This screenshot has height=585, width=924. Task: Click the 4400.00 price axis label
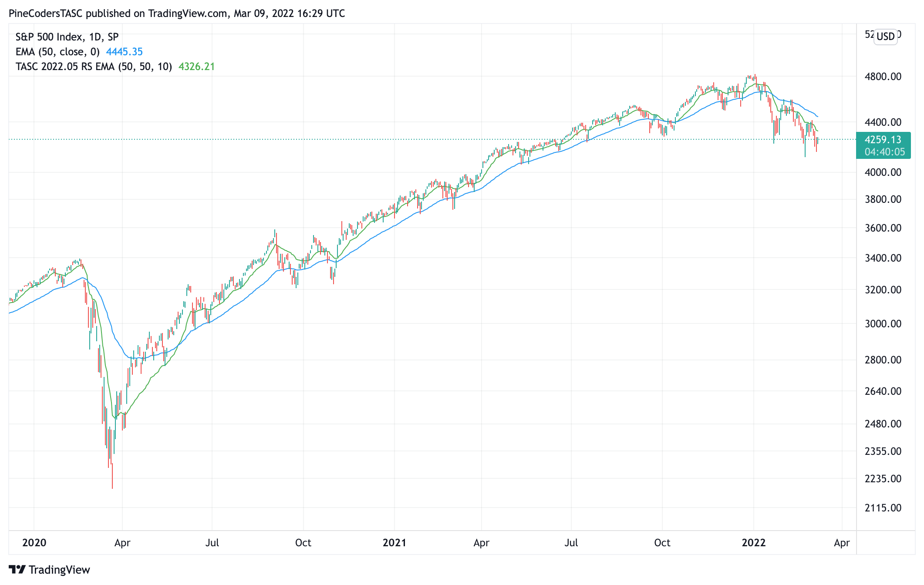[x=883, y=122]
